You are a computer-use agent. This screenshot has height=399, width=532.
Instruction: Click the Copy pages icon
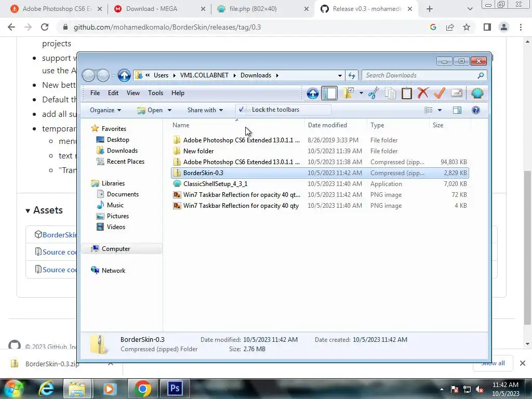390,93
